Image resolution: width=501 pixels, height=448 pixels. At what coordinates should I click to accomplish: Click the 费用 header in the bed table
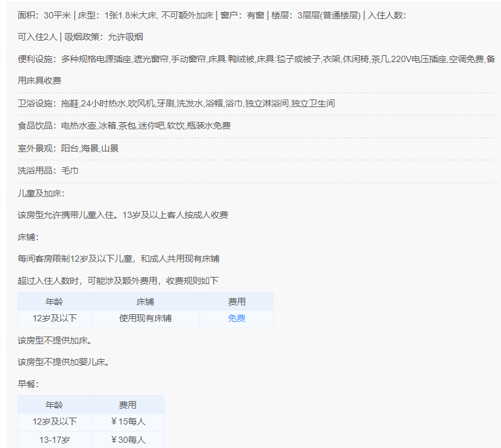[236, 302]
